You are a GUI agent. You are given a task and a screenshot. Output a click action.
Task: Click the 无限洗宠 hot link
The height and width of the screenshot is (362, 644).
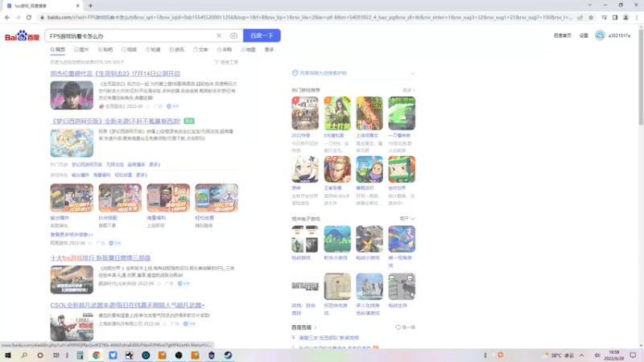tap(114, 165)
